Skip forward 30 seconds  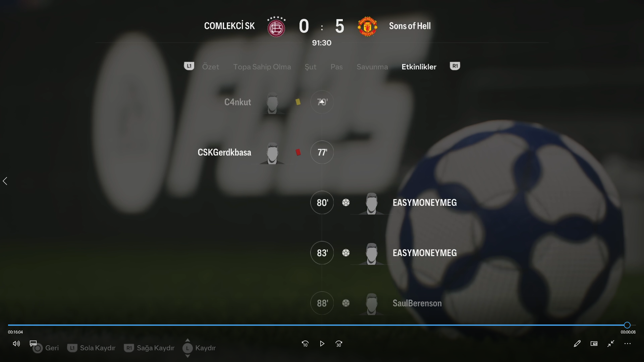339,344
